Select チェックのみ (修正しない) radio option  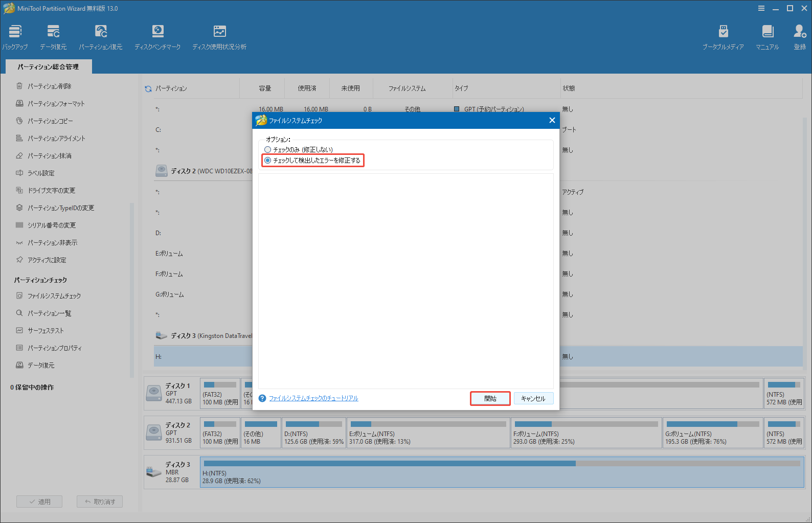[x=299, y=150]
